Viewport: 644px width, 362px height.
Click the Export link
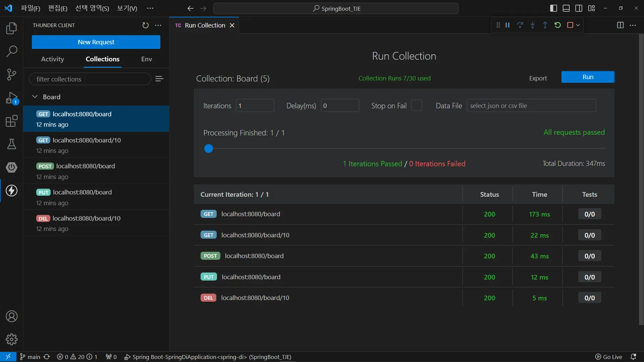point(538,78)
